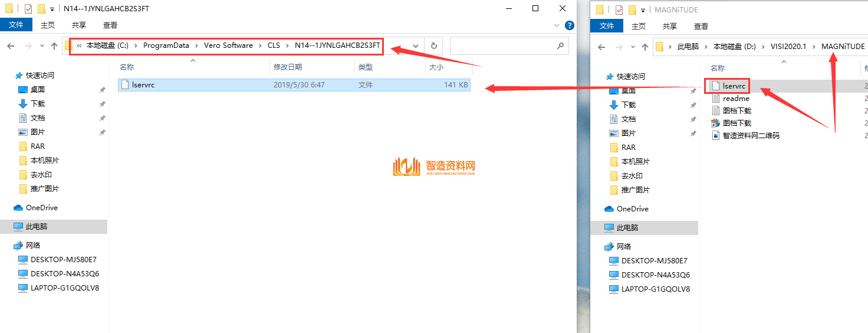Click the back arrow in MAGNiTUDE window
Screen dimensions: 868x333
pos(601,47)
